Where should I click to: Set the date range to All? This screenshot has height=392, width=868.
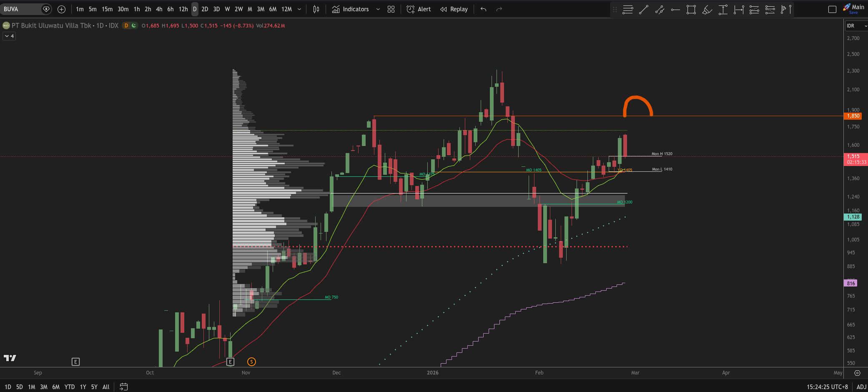106,387
